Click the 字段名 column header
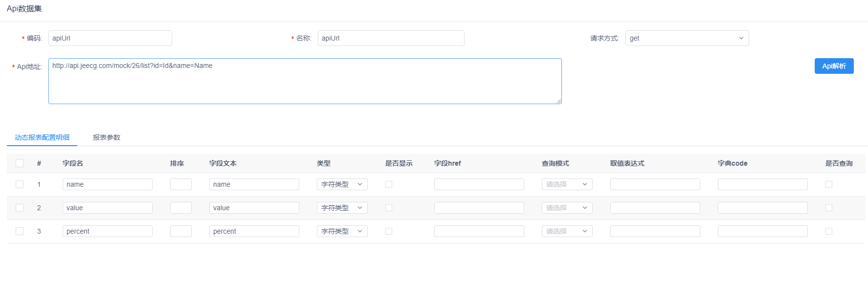The image size is (868, 306). tap(73, 163)
